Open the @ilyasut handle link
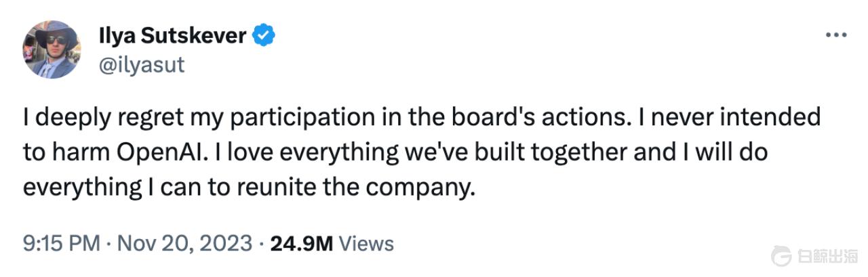The image size is (868, 277). [x=141, y=66]
